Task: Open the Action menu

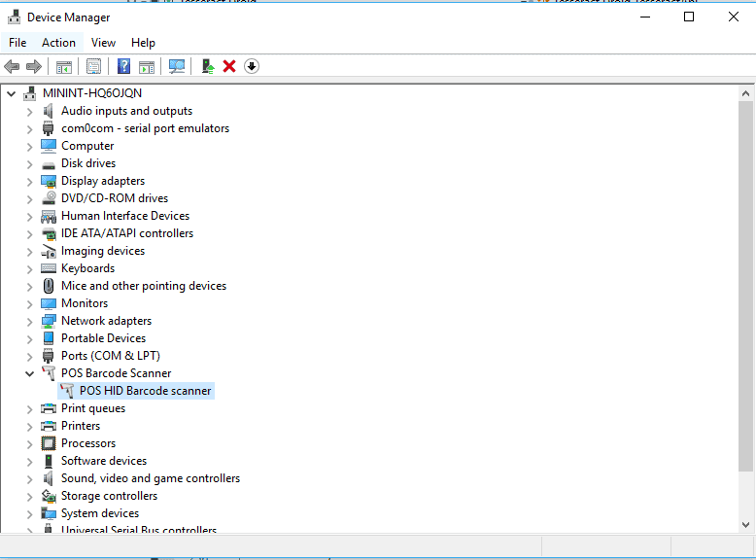Action: tap(58, 43)
